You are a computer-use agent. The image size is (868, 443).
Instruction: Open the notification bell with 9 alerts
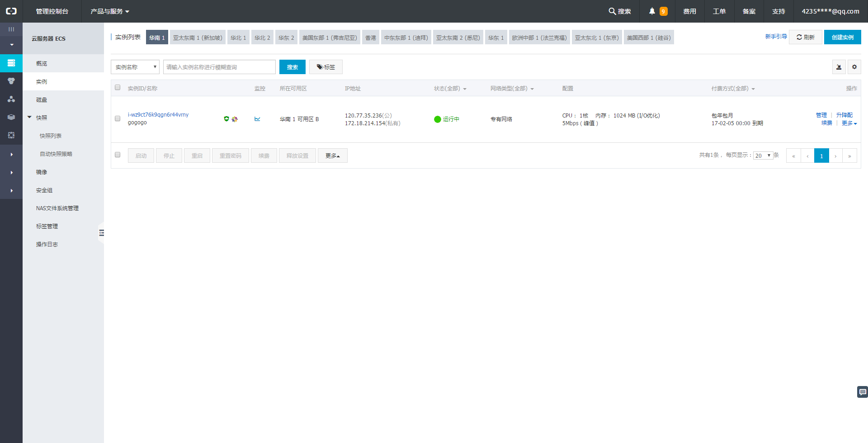pos(658,11)
